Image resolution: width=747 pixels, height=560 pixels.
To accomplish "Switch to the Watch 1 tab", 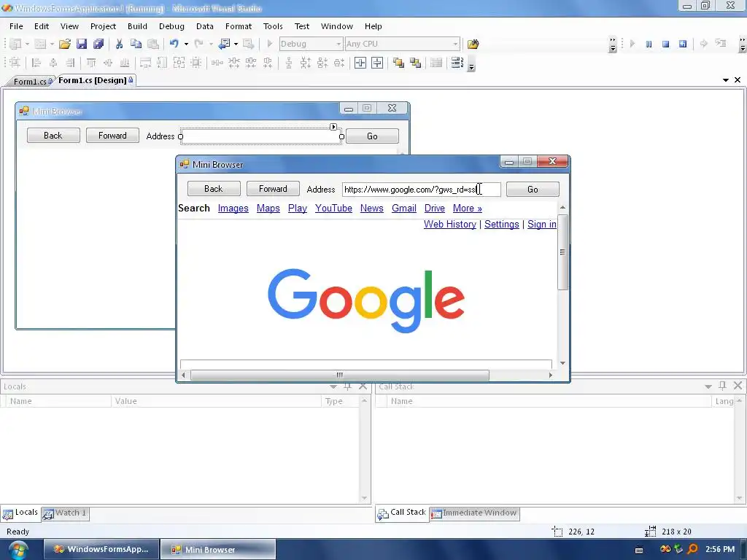I will (x=65, y=513).
